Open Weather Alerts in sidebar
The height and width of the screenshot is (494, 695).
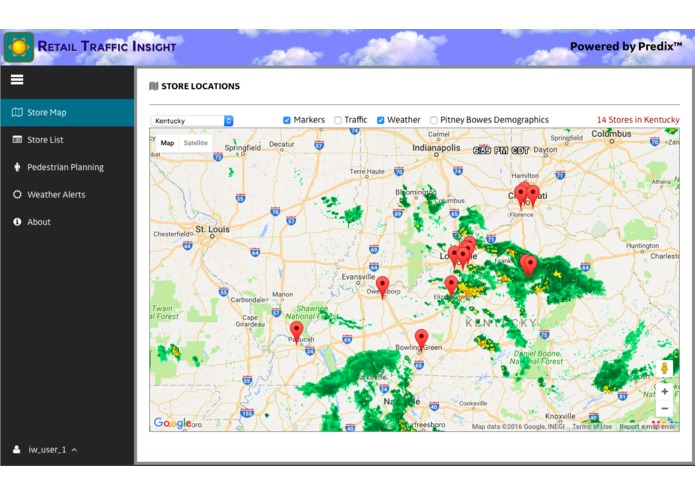coord(67,194)
